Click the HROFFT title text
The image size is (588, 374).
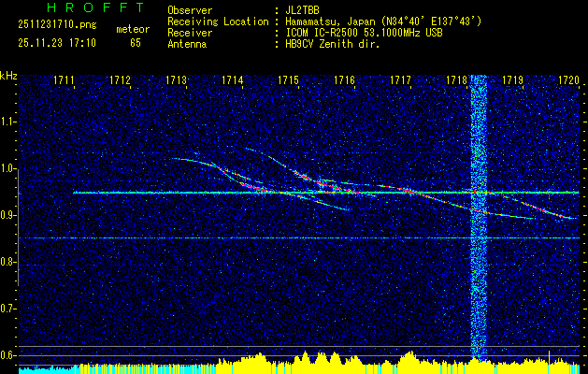coord(96,8)
